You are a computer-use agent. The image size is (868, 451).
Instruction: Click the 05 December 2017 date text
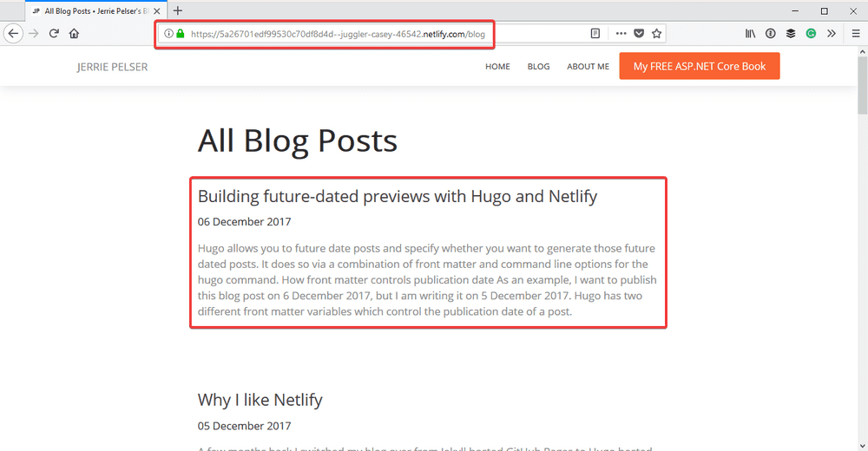click(244, 426)
